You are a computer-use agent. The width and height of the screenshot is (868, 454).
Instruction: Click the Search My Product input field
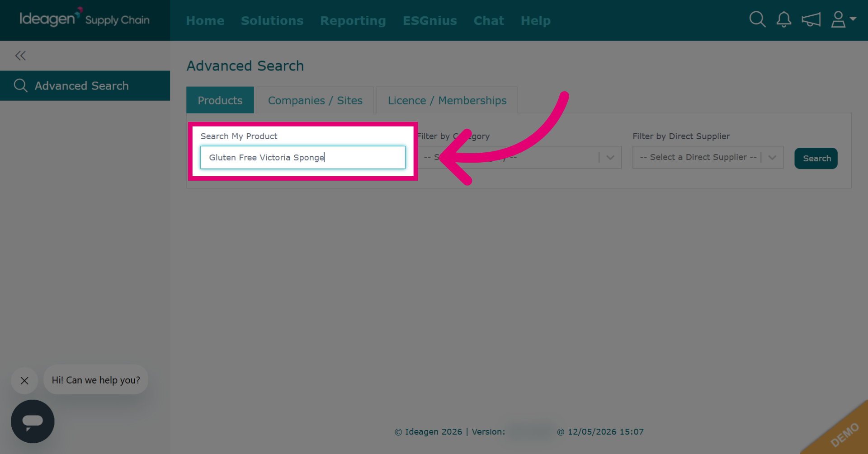303,157
